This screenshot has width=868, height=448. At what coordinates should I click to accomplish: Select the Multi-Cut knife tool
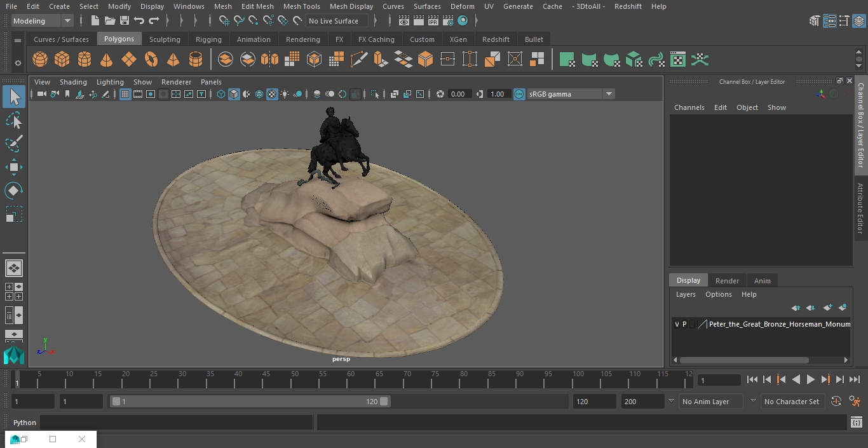358,60
